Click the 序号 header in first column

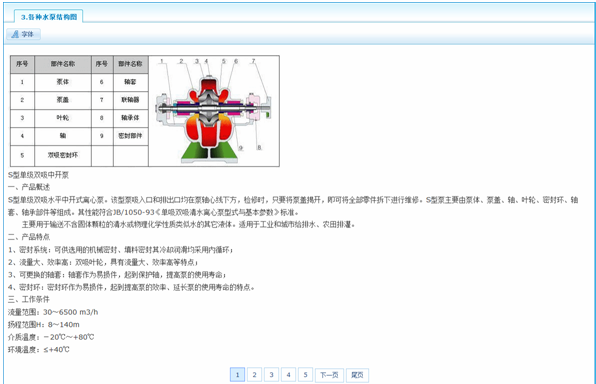(22, 64)
